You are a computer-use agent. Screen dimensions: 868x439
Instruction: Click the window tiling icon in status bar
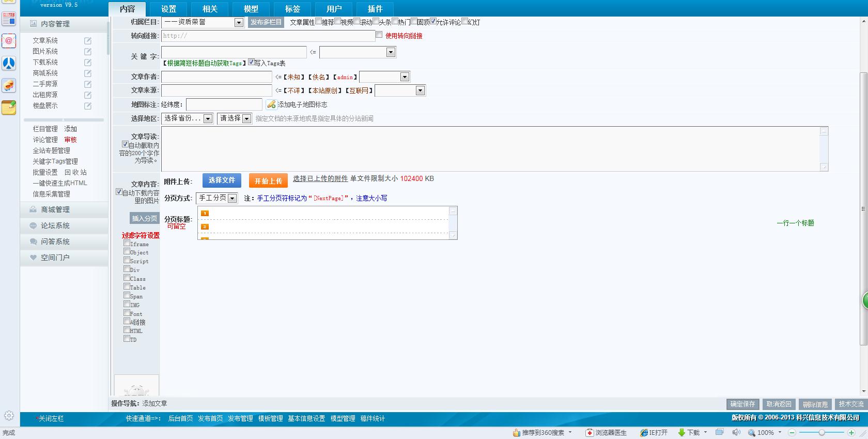[719, 432]
